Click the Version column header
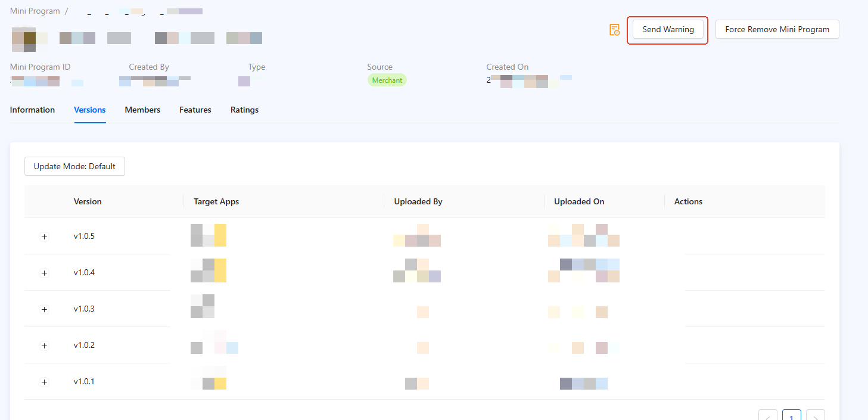The width and height of the screenshot is (868, 420). (x=88, y=201)
